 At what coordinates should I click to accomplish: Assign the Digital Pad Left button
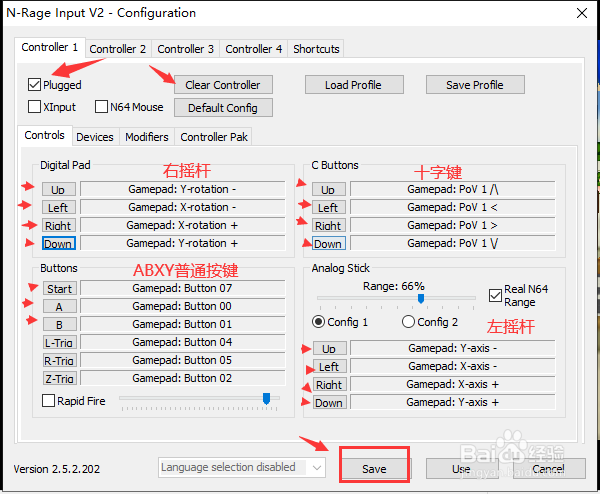click(x=59, y=207)
